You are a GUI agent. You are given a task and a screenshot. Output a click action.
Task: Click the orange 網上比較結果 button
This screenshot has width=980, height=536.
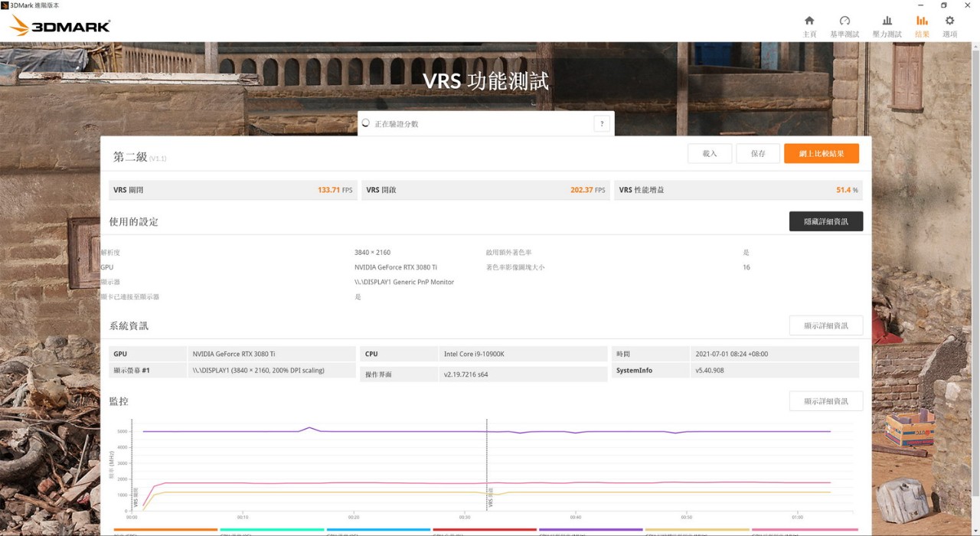coord(822,153)
